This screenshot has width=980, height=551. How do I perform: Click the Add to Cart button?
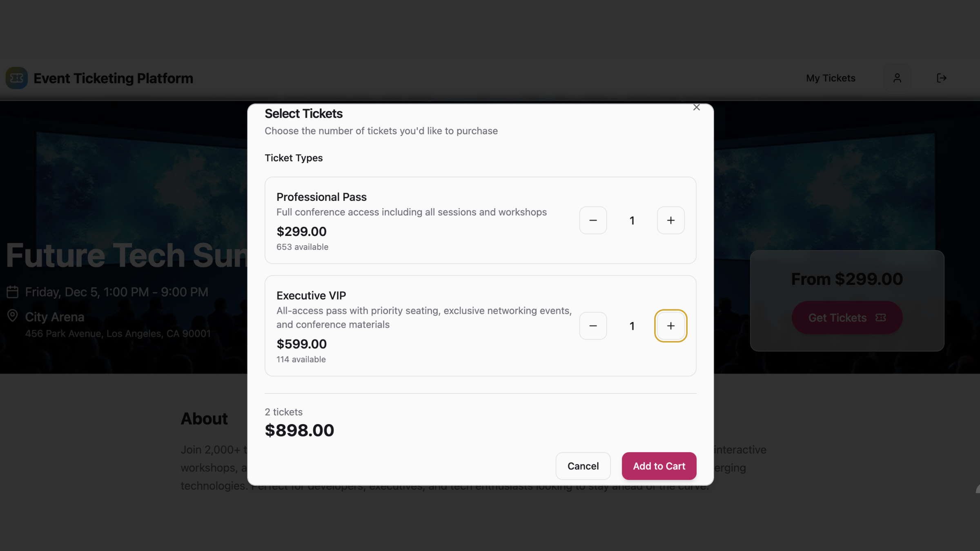659,466
